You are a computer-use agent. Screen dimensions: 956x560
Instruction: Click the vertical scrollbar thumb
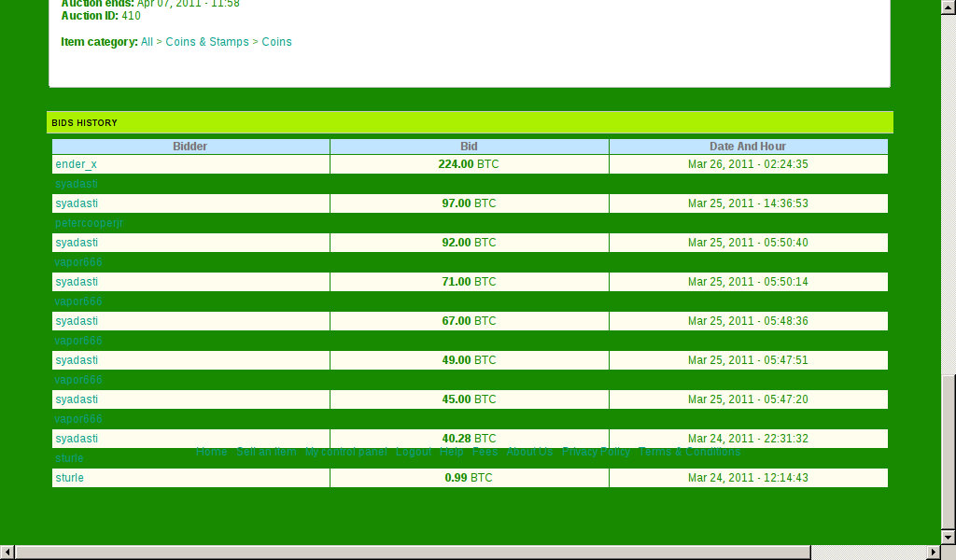(x=949, y=452)
